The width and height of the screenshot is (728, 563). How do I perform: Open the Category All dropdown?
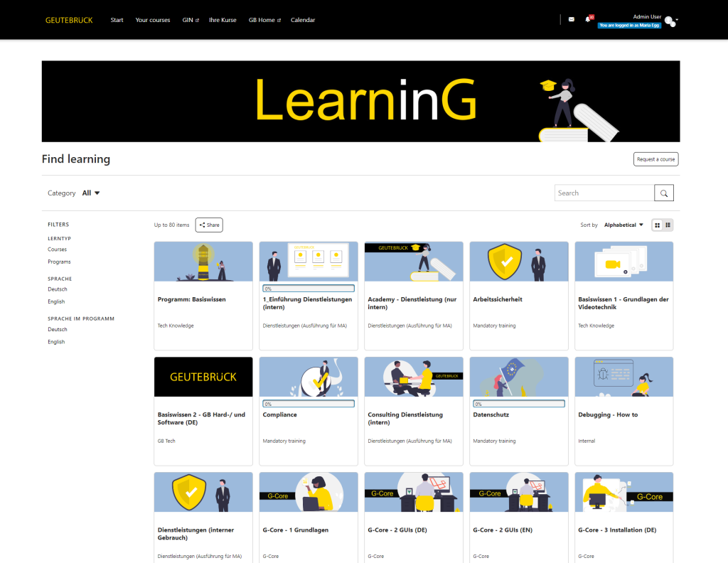(91, 193)
